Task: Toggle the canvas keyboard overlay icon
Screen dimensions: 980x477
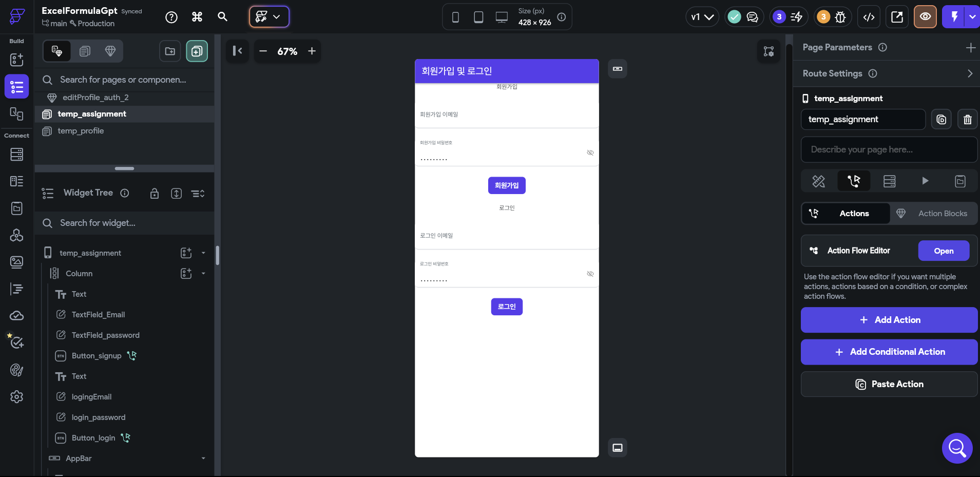Action: (618, 448)
